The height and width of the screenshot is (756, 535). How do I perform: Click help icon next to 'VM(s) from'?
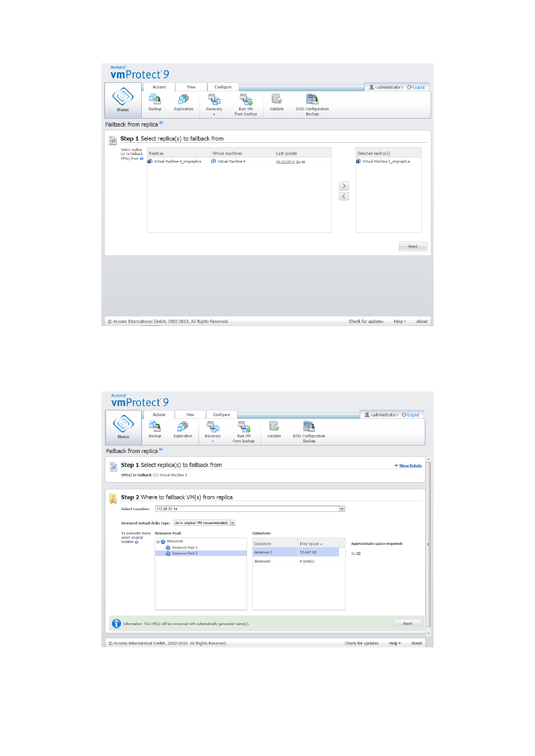[141, 158]
